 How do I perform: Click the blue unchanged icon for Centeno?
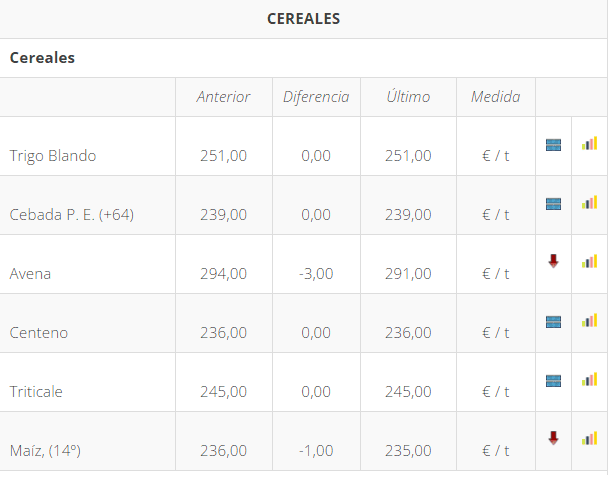553,321
